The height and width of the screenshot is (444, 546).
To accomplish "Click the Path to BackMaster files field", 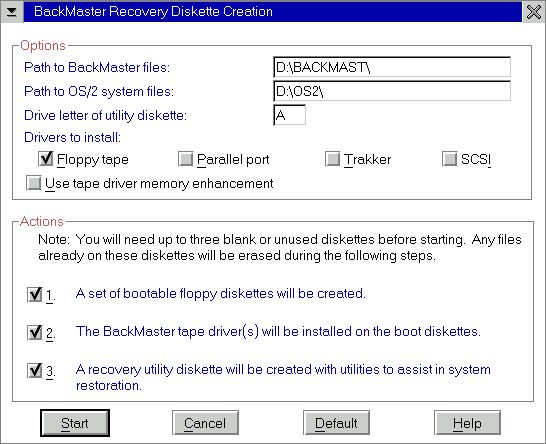I will (392, 67).
